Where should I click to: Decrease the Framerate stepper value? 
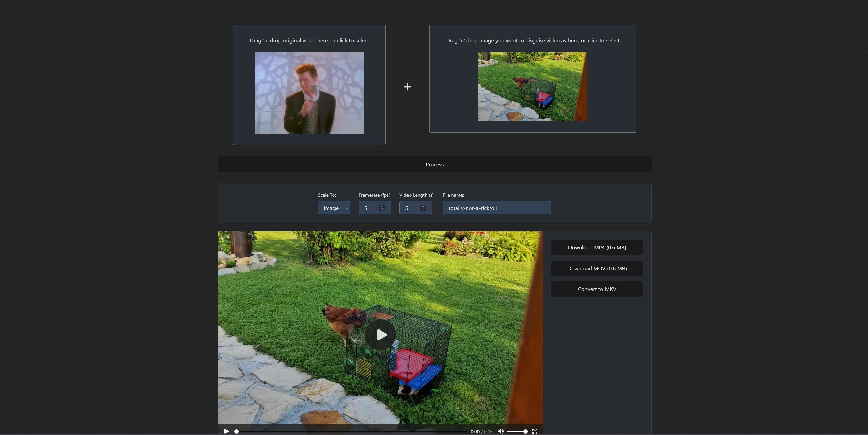382,210
